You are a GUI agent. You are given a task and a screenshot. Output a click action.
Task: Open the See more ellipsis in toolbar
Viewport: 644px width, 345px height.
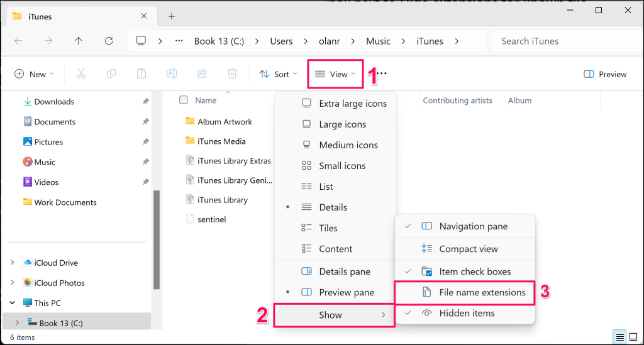pos(382,74)
